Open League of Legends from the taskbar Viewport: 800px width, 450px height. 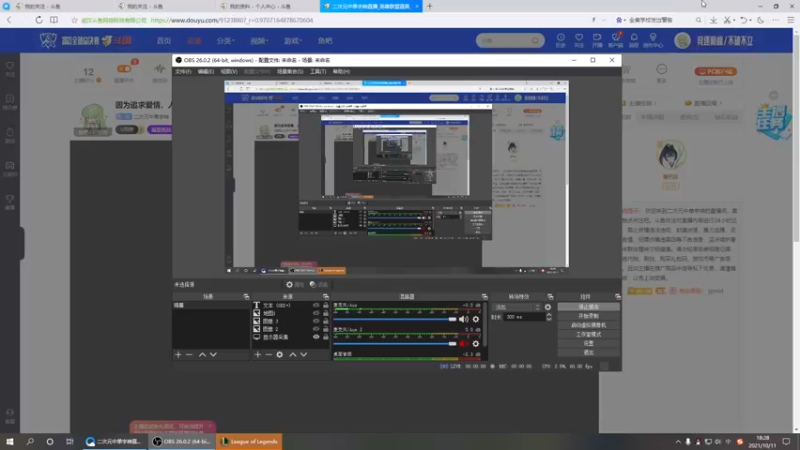point(249,441)
